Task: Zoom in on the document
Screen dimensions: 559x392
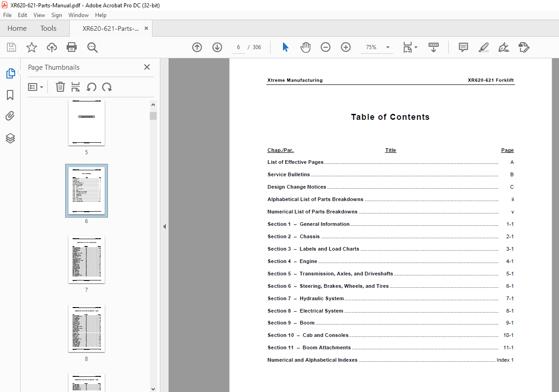Action: pyautogui.click(x=345, y=47)
